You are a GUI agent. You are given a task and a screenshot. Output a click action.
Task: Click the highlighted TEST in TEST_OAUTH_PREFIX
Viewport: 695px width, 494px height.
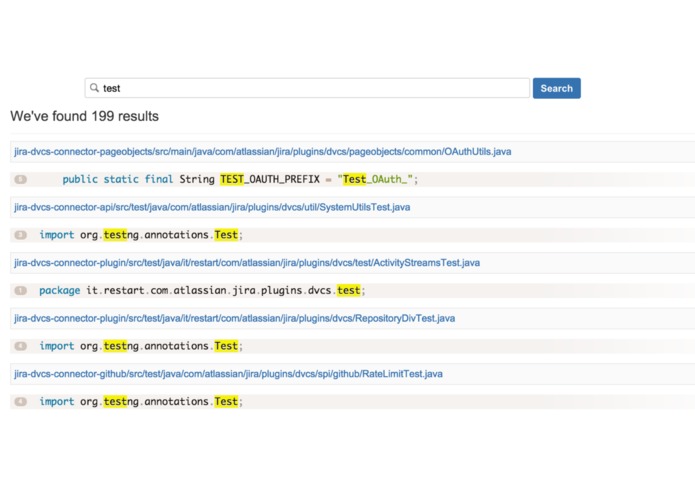tap(232, 179)
